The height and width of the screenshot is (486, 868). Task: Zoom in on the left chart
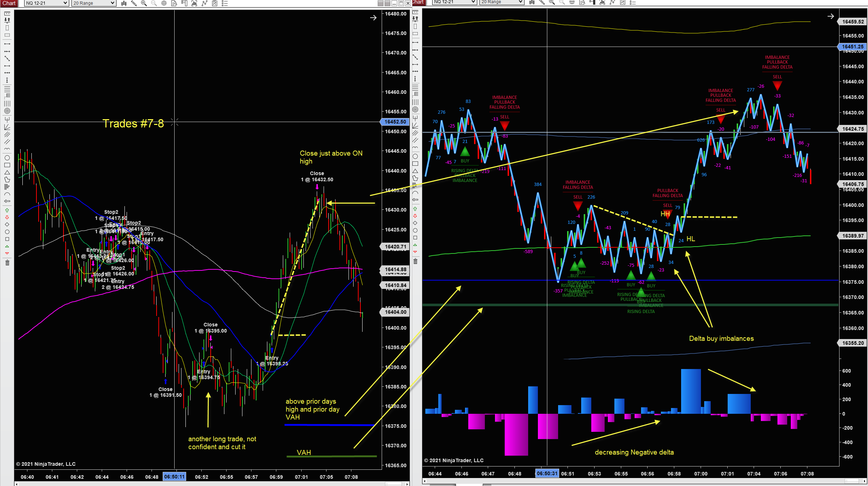click(x=144, y=3)
